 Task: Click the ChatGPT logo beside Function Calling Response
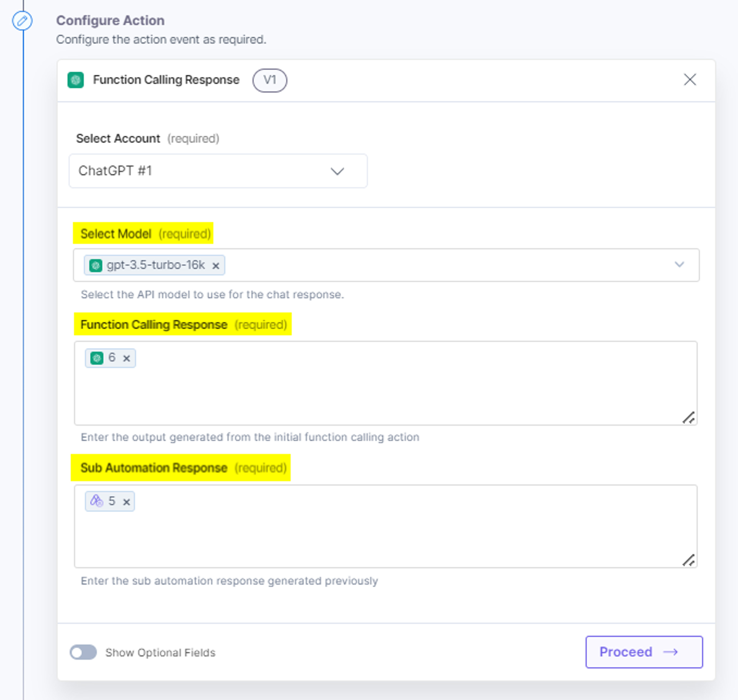(x=76, y=80)
